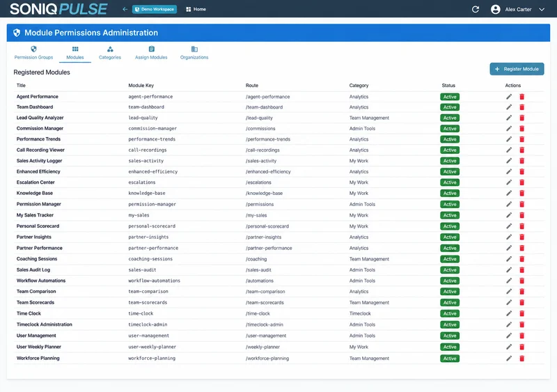Click the SONIQ PULSE logo
The height and width of the screenshot is (392, 557).
point(58,9)
